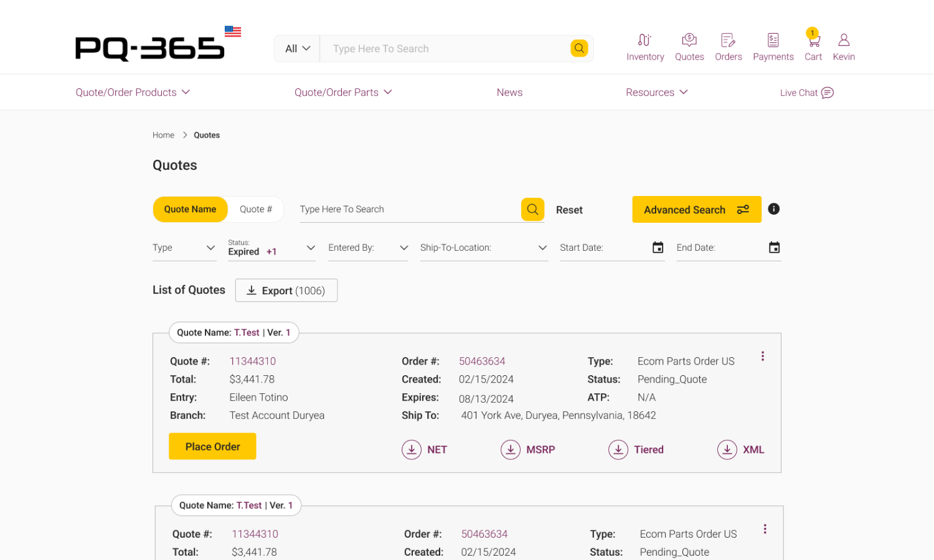
Task: Expand the Status Expired +1 dropdown
Action: pos(271,248)
